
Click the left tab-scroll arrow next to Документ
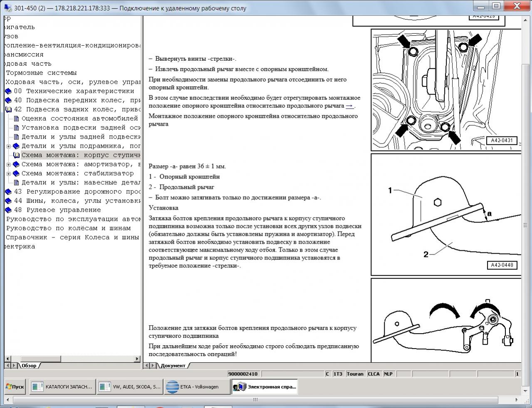coord(146,366)
